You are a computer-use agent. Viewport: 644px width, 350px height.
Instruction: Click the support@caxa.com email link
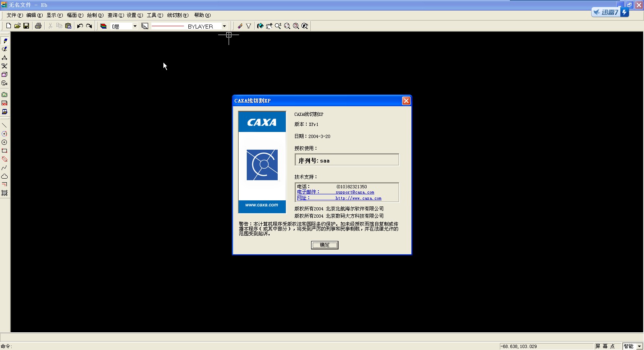[355, 192]
